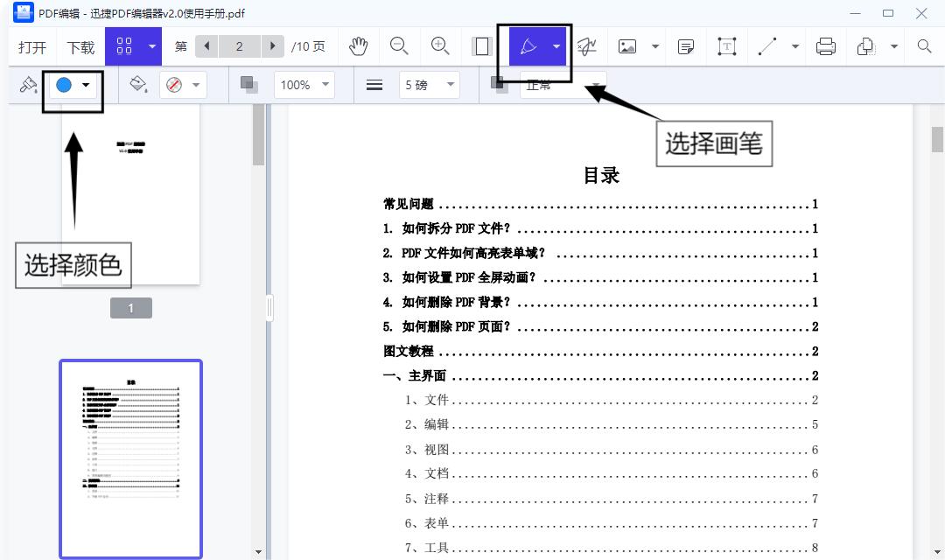
Task: Click the Zoom In magnifier icon
Action: [439, 45]
